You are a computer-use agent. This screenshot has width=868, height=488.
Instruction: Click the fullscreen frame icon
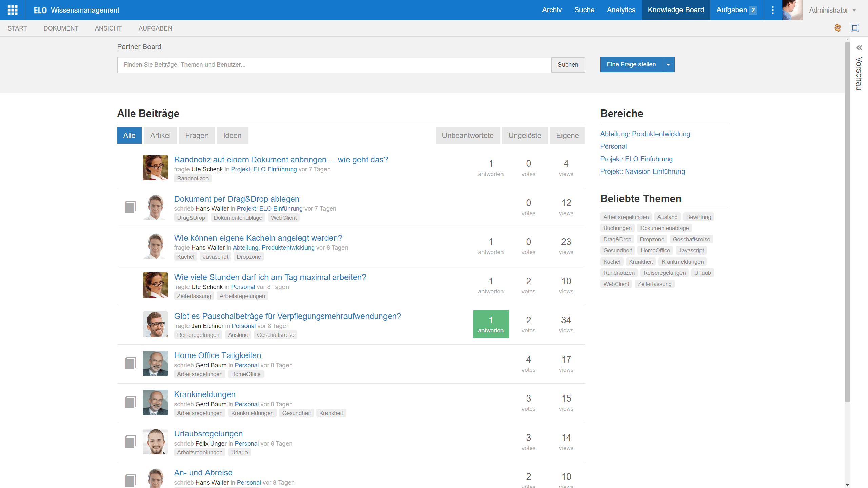[x=855, y=28]
